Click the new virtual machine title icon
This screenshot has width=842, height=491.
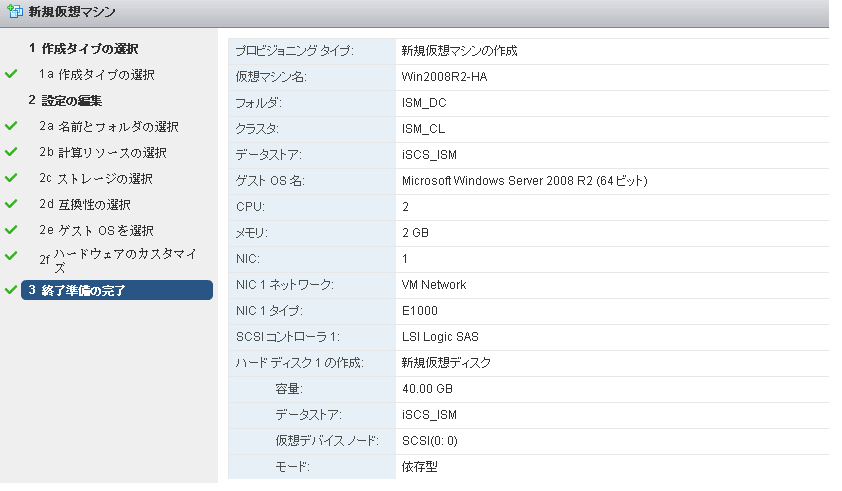(x=14, y=13)
